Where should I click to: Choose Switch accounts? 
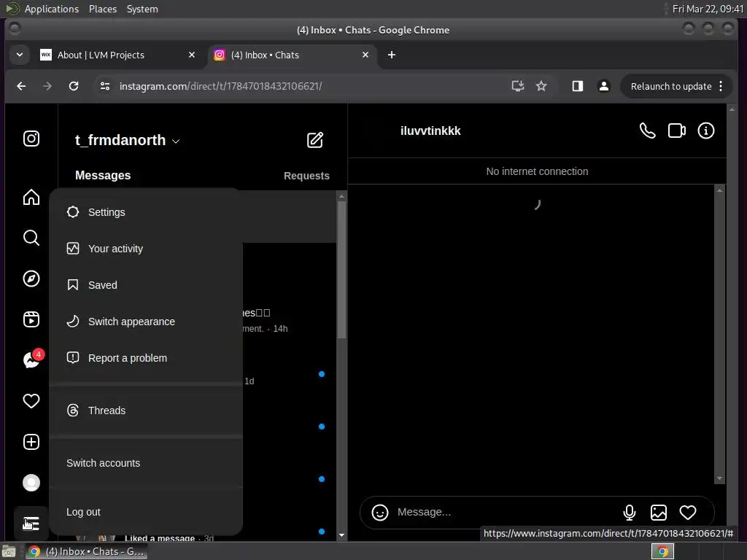tap(146, 463)
